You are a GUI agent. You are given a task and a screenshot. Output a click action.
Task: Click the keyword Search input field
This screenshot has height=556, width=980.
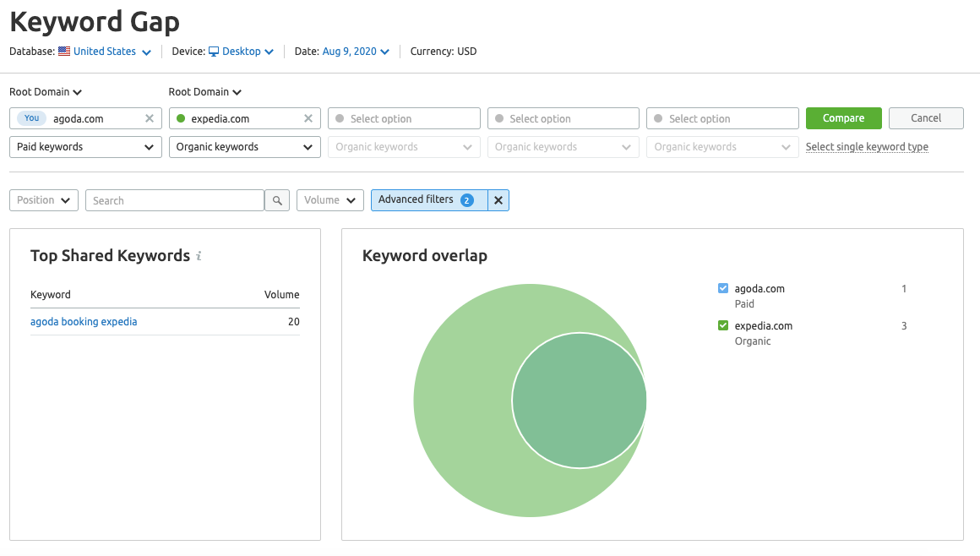click(174, 200)
